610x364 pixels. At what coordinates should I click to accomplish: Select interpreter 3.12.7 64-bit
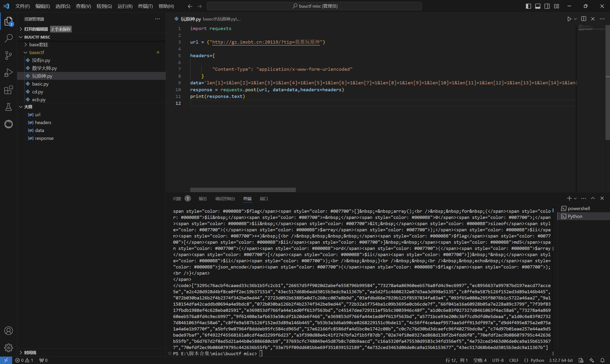pos(561,360)
